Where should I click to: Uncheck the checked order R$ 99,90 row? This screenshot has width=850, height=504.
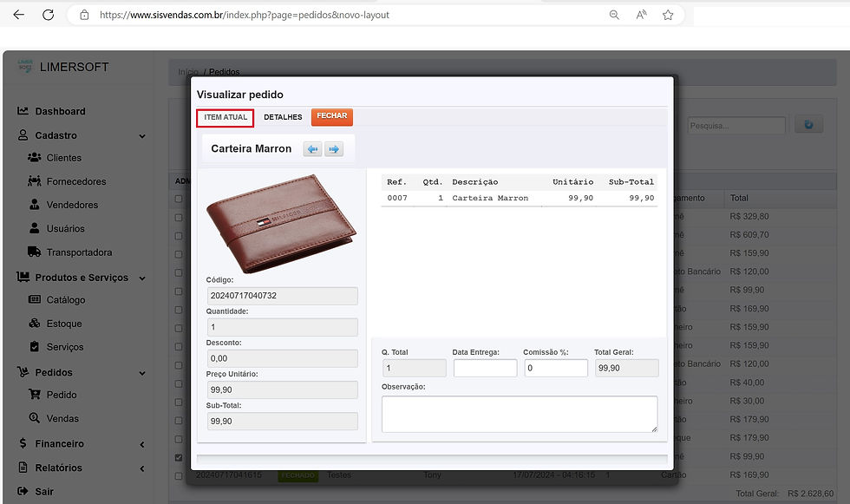click(179, 457)
